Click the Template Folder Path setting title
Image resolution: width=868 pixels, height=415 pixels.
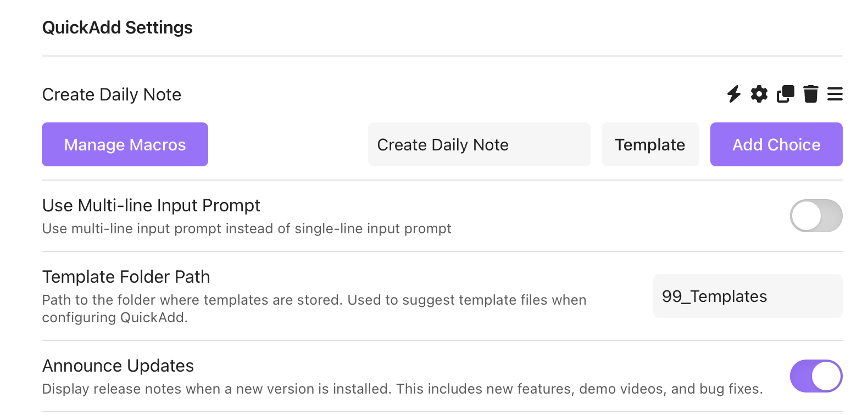126,277
